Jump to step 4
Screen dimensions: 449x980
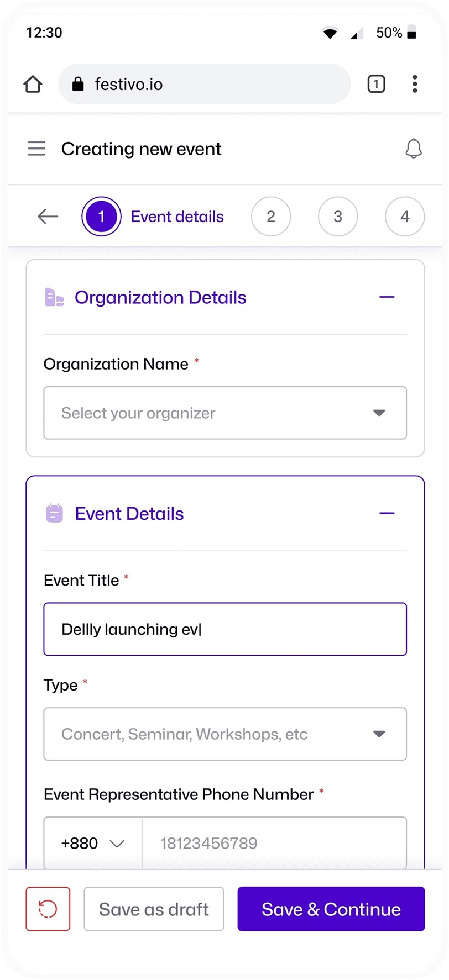tap(405, 217)
